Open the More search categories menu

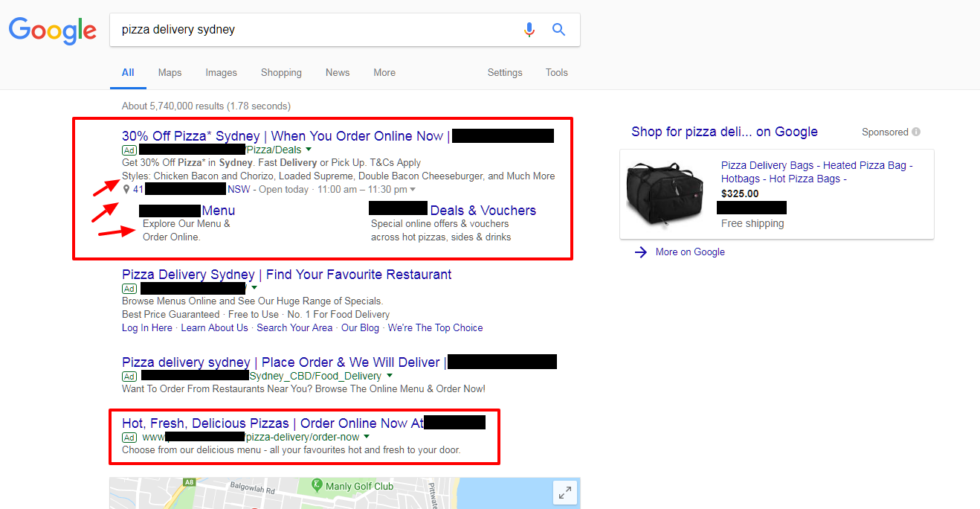384,72
